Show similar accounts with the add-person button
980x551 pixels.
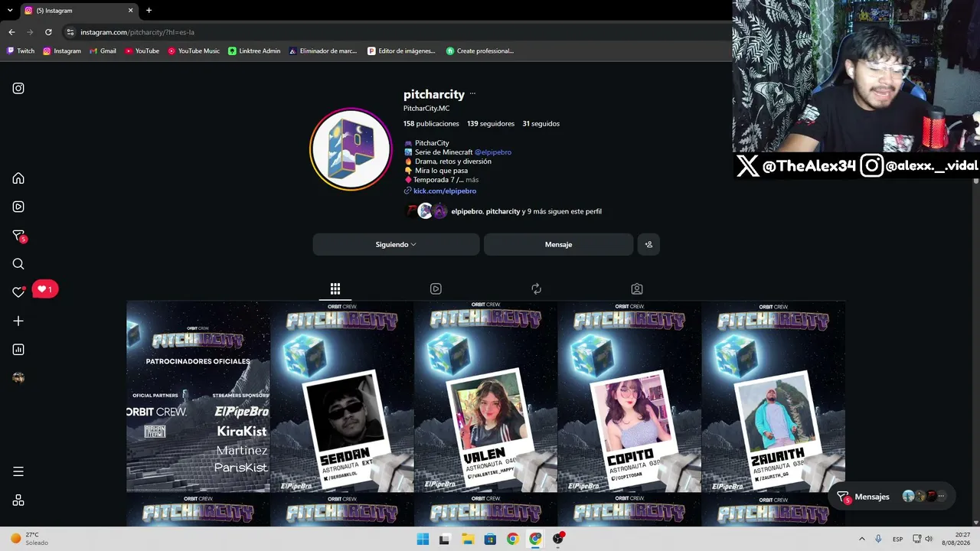coord(648,244)
